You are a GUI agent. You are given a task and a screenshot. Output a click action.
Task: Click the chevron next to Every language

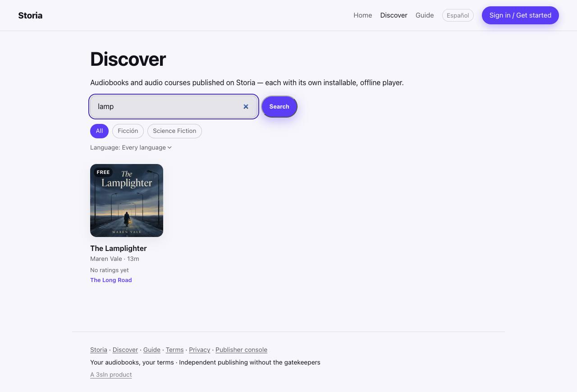click(x=169, y=147)
